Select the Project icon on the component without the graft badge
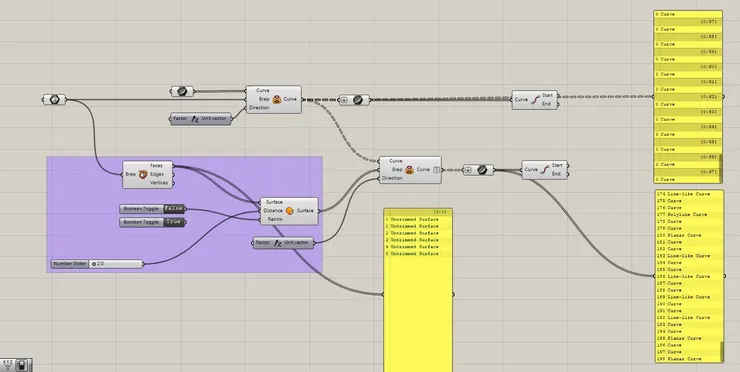The height and width of the screenshot is (372, 740). click(x=277, y=100)
